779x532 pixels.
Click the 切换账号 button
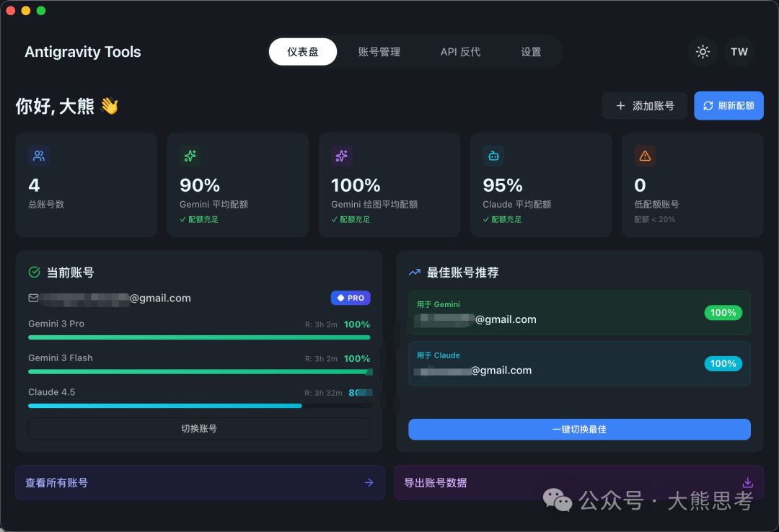point(198,428)
